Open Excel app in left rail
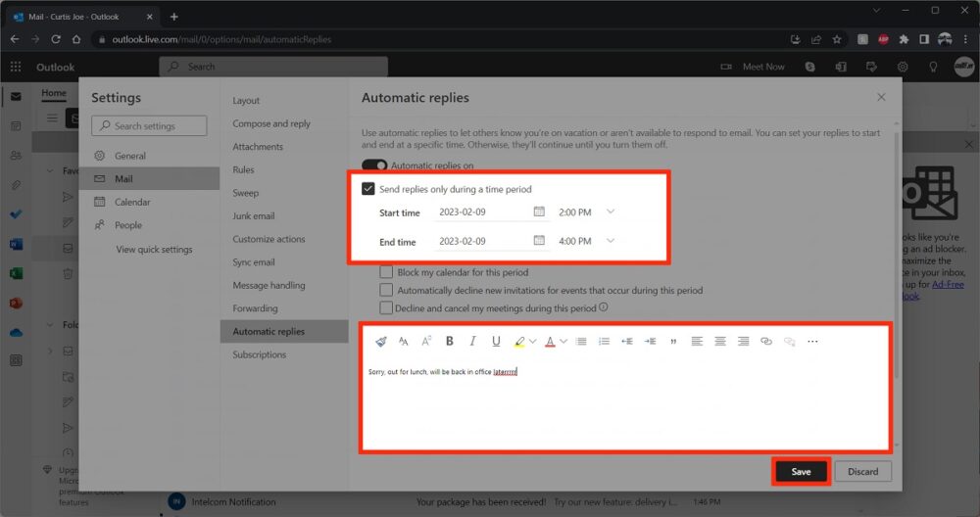The image size is (980, 517). (17, 273)
